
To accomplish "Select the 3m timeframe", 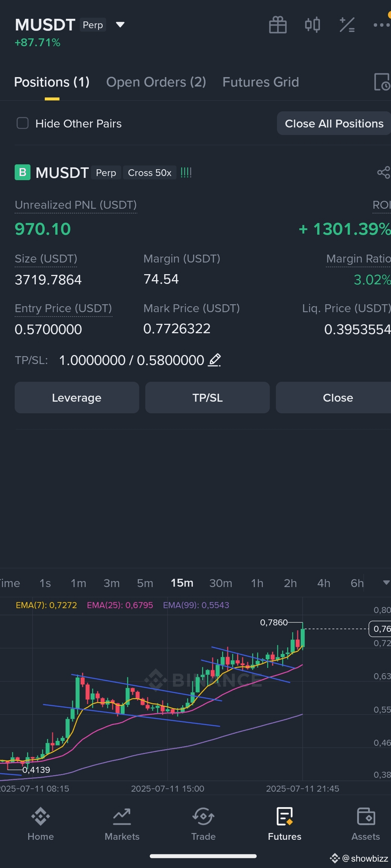I will click(x=112, y=583).
